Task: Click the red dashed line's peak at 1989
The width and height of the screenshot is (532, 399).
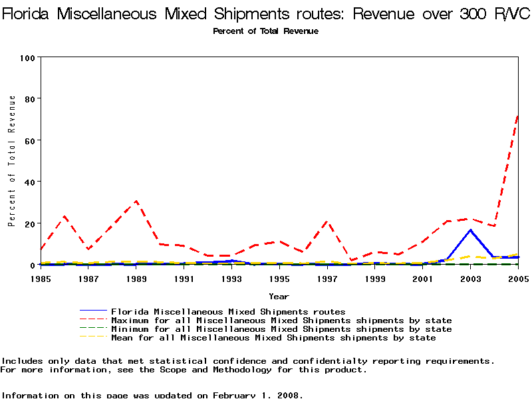Action: (x=136, y=201)
